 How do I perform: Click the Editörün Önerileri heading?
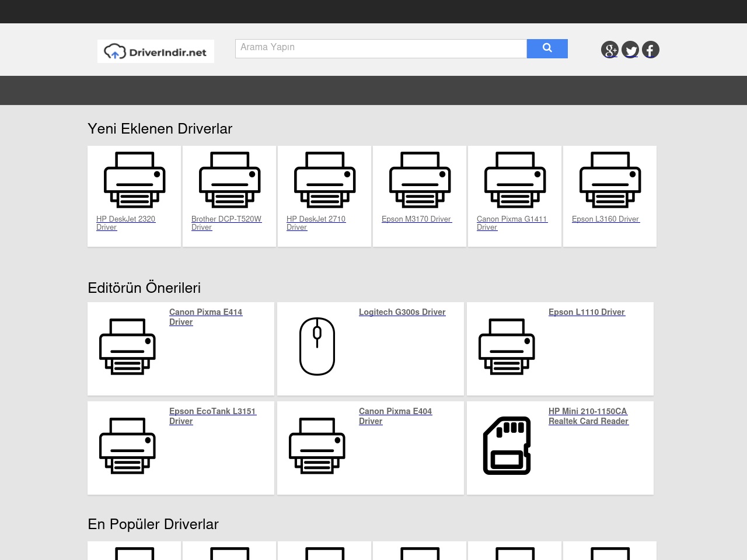tap(144, 288)
